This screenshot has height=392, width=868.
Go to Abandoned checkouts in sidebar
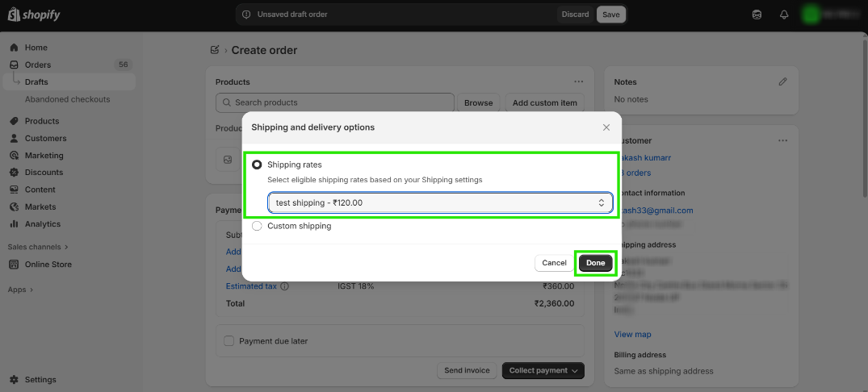point(67,99)
